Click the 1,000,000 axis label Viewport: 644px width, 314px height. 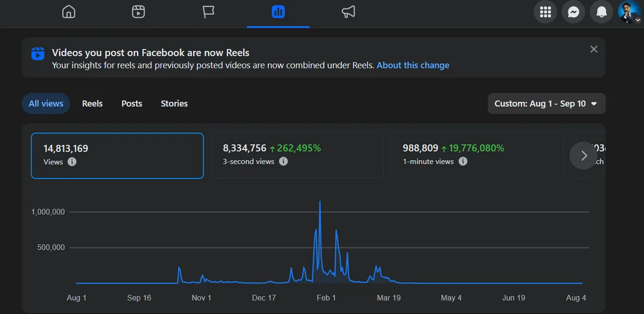[x=48, y=212]
